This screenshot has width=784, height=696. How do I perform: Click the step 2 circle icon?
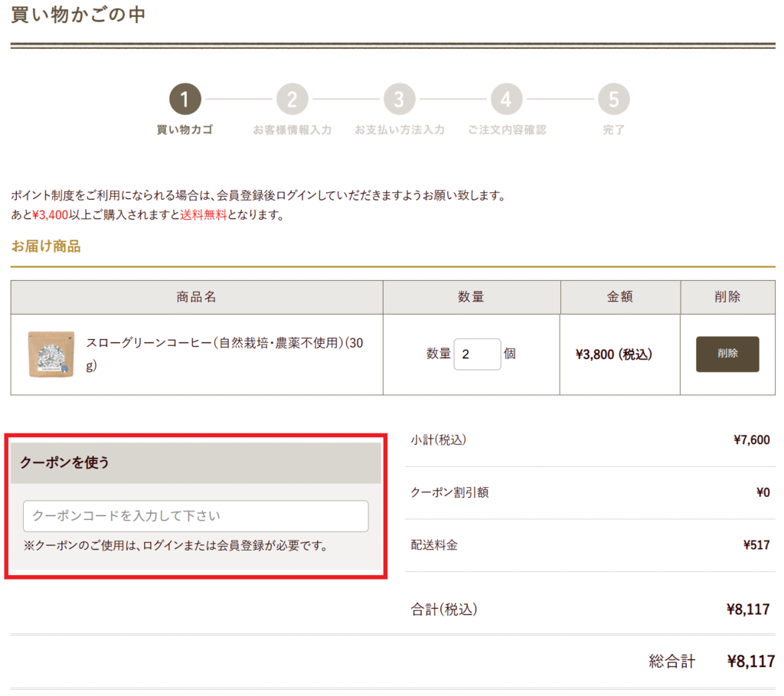pos(292,99)
